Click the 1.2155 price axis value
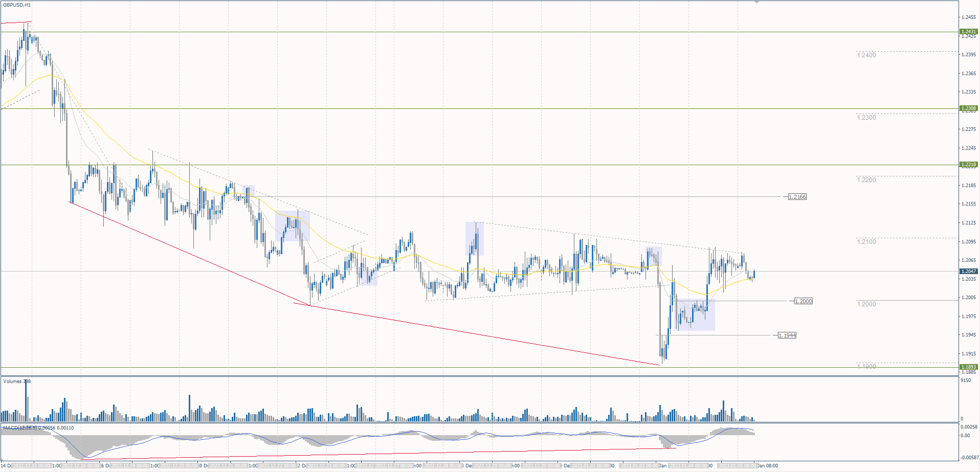Viewport: 980px width, 472px height. [x=969, y=204]
